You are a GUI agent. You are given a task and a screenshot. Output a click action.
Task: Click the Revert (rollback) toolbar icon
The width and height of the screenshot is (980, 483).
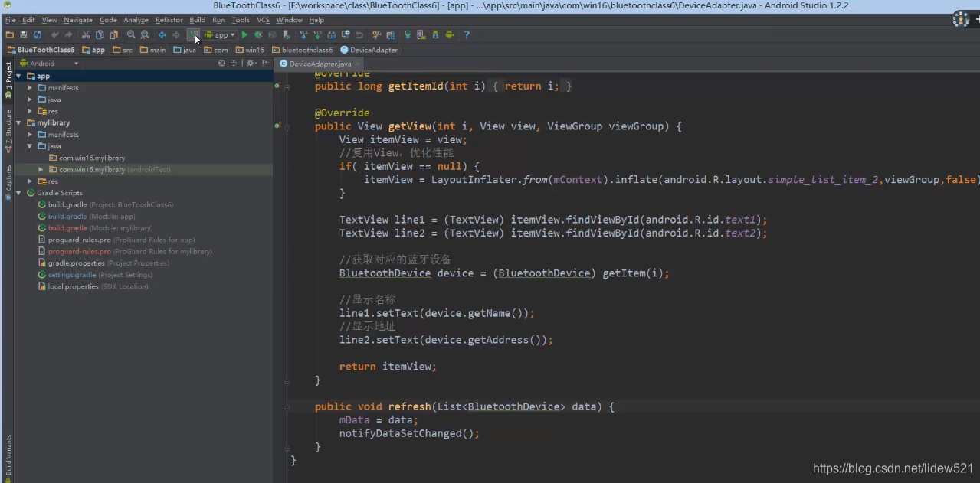(359, 34)
